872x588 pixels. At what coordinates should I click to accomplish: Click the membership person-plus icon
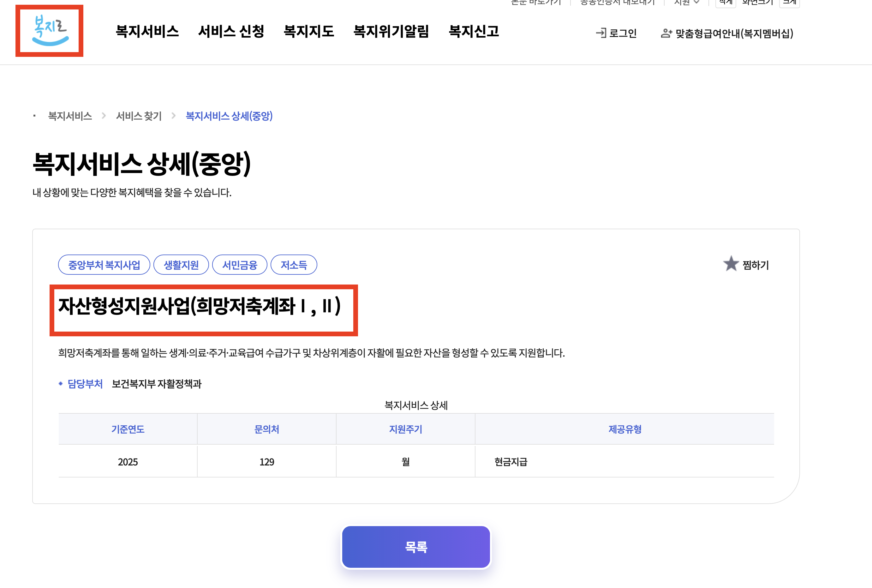pyautogui.click(x=666, y=33)
